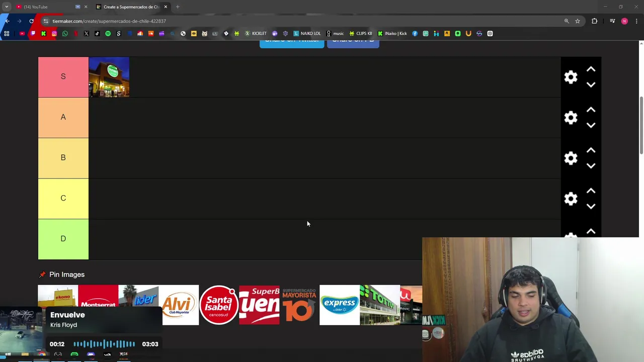This screenshot has width=644, height=362.
Task: Open the Rockstar Games bookmark icon
Action: coord(447,34)
